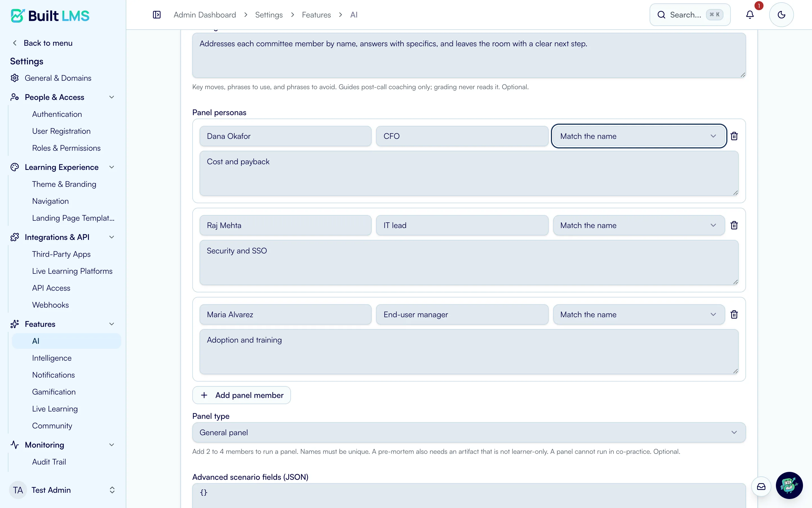Collapse the Features section
Viewport: 812px width, 508px height.
[112, 324]
